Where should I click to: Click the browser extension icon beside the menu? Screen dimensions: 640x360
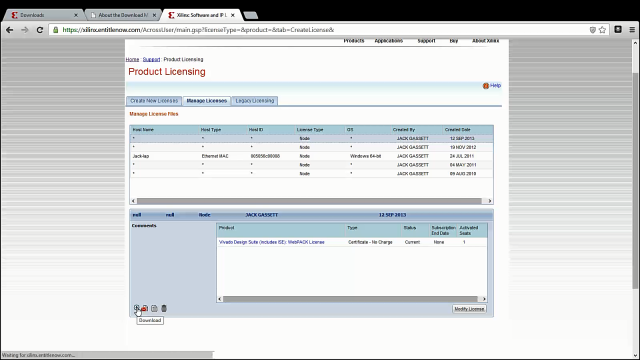pos(618,29)
